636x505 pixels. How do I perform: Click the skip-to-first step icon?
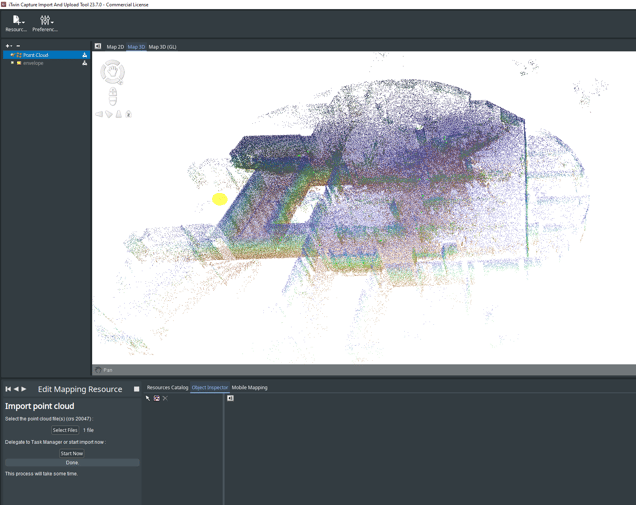point(8,389)
